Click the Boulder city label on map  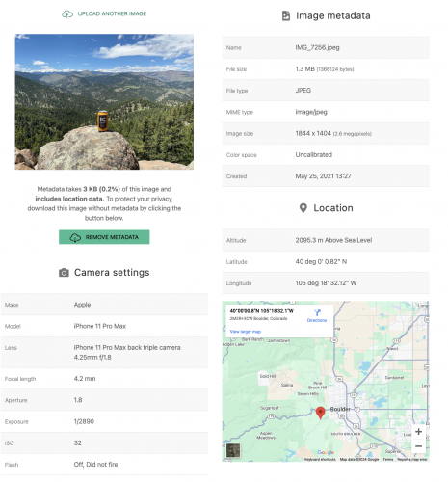click(x=340, y=409)
